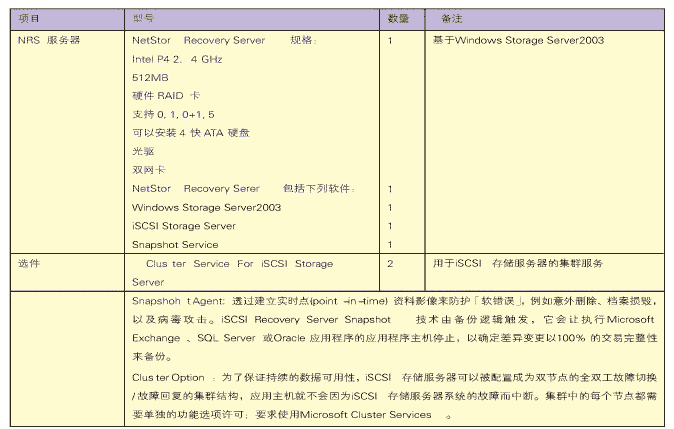Click the iSCSI Storage Server entry

tap(183, 225)
